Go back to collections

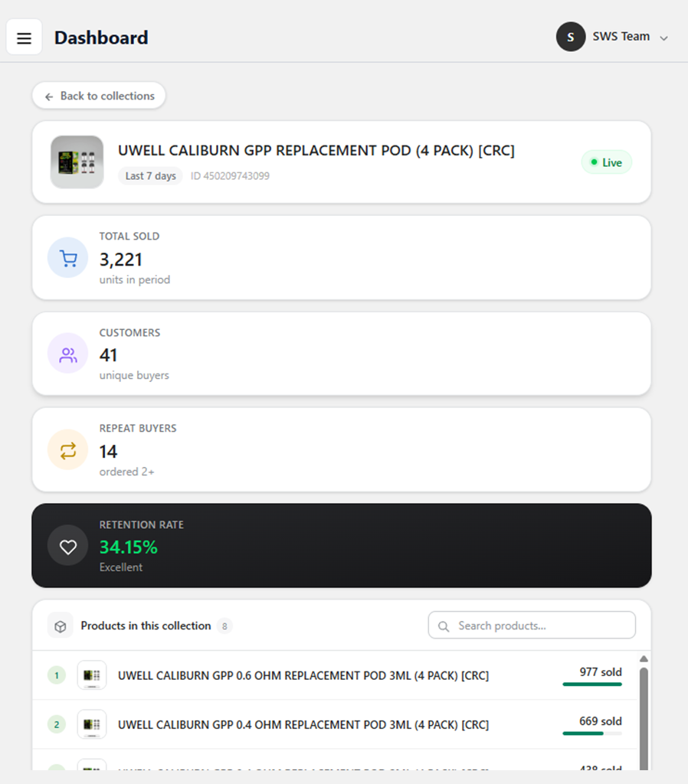click(99, 96)
